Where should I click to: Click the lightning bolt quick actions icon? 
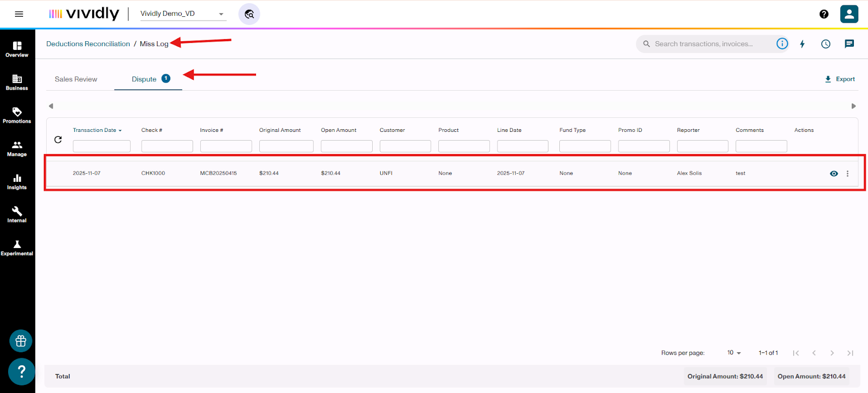pos(802,44)
